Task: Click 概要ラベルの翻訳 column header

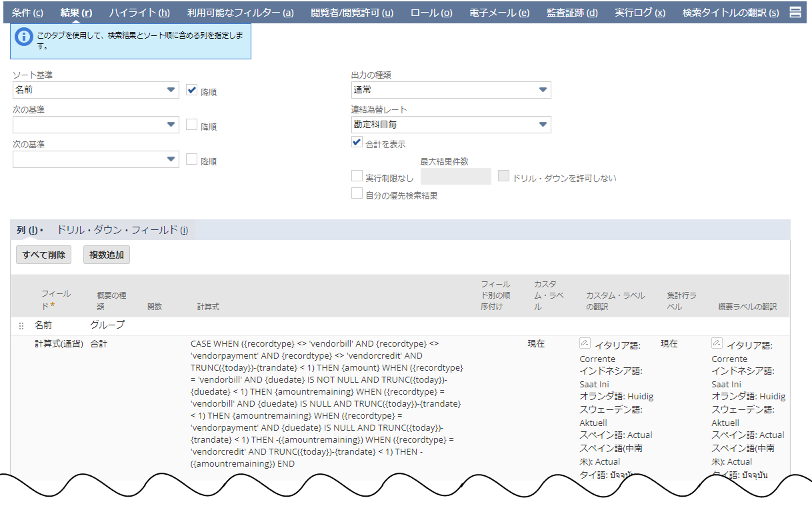Action: (x=747, y=307)
